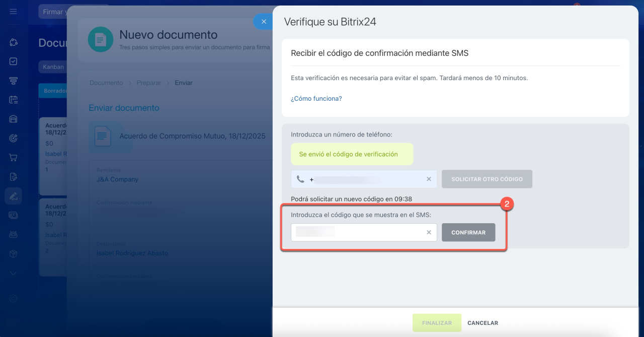Screen dimensions: 644x337
Task: Open the contact card icon in sidebar
Action: click(x=13, y=215)
